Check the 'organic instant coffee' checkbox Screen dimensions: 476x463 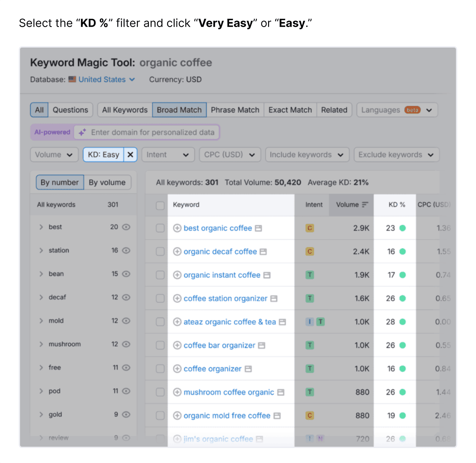click(160, 275)
